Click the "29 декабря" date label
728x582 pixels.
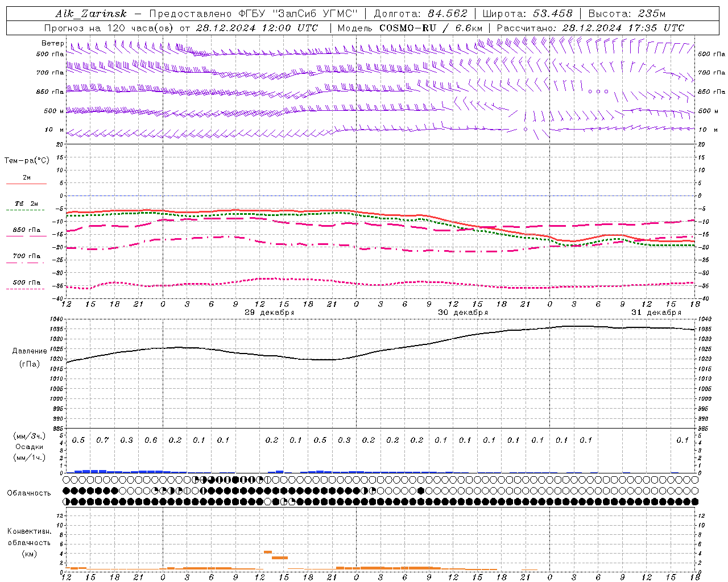tap(270, 313)
